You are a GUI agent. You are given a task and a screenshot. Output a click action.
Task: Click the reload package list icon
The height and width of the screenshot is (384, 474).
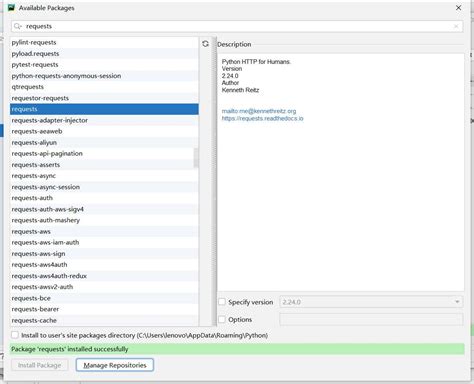pos(205,44)
